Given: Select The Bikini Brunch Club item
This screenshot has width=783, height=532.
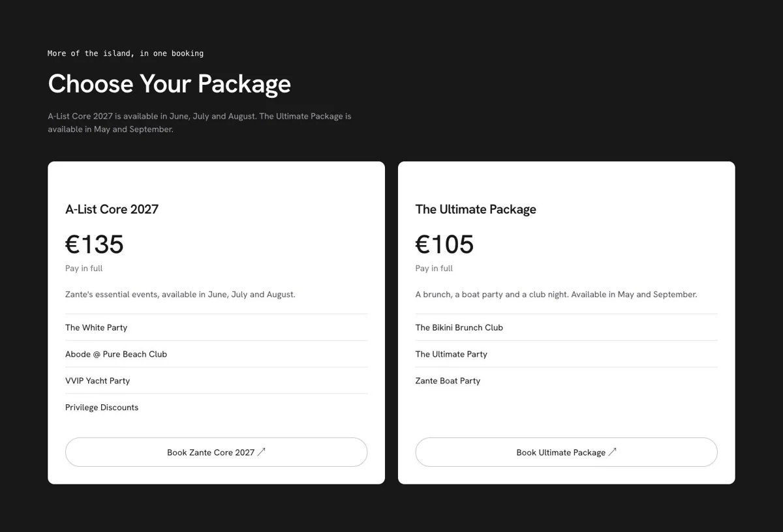Looking at the screenshot, I should click(x=566, y=327).
